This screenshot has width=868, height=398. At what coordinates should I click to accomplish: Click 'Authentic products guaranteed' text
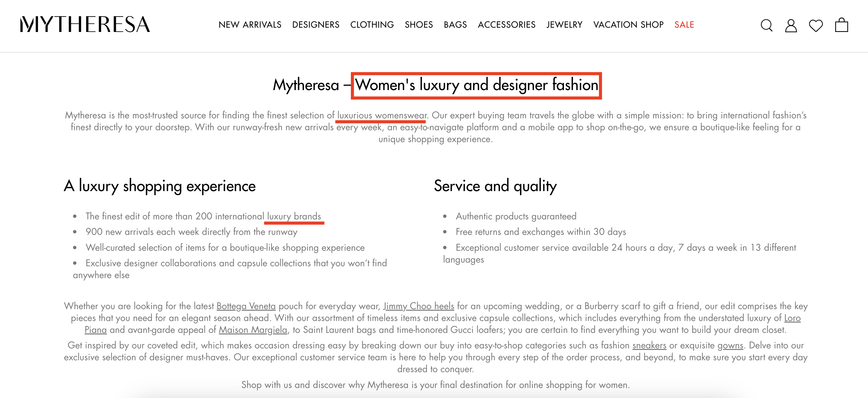coord(516,216)
